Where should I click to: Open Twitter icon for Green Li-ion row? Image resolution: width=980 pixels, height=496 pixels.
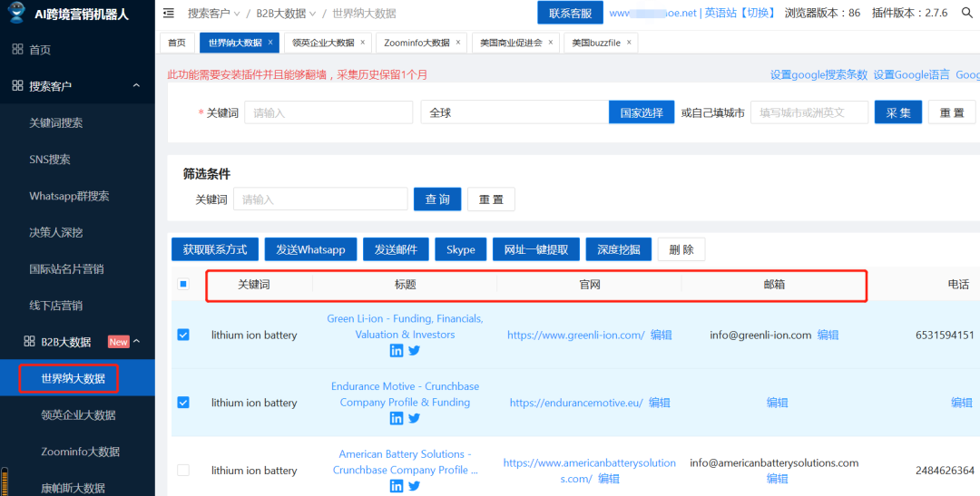(x=414, y=350)
